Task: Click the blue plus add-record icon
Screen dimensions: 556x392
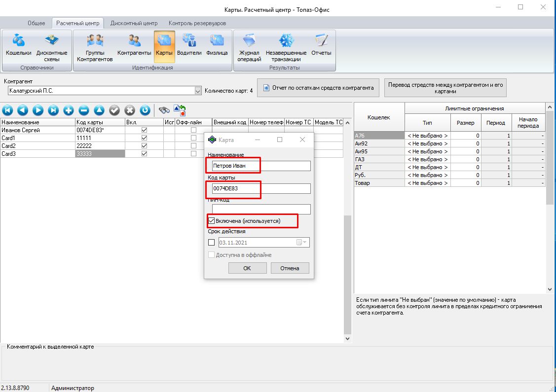Action: coord(69,110)
